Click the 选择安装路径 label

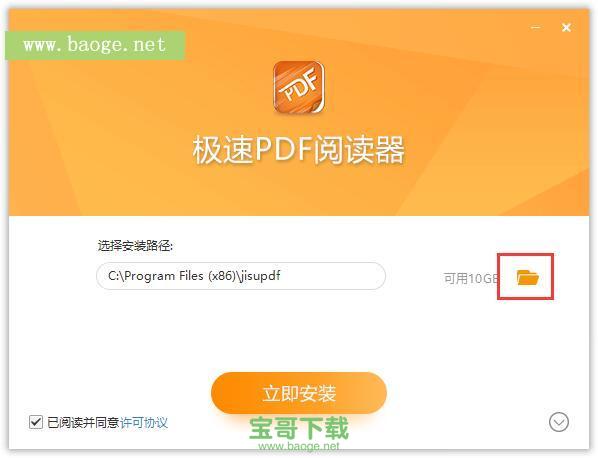(135, 246)
